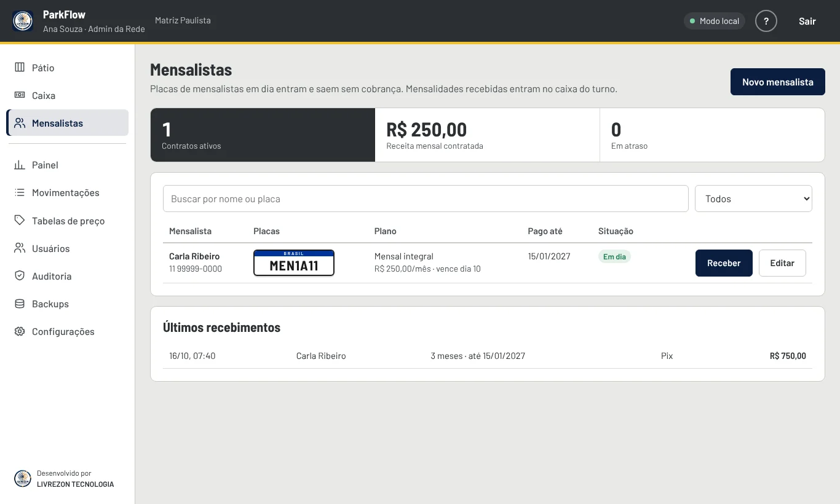Click the 16/10, 07:40 payment timestamp

pos(192,356)
